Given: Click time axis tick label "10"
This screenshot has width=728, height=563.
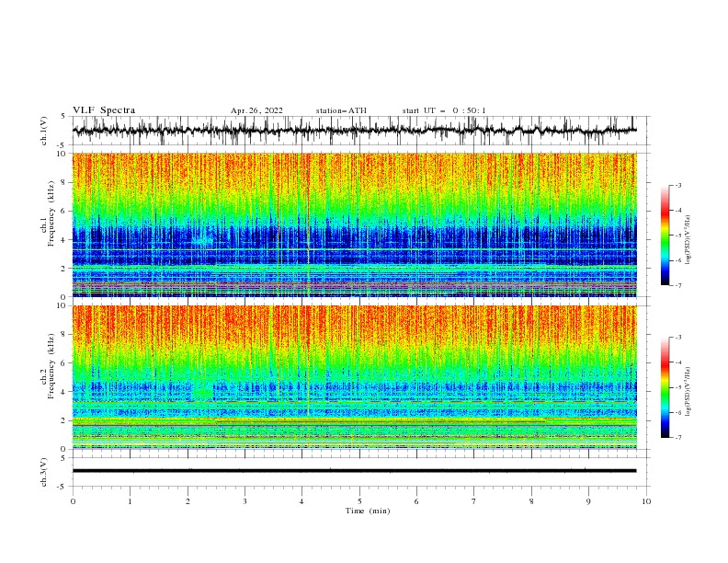Looking at the screenshot, I should (x=646, y=501).
